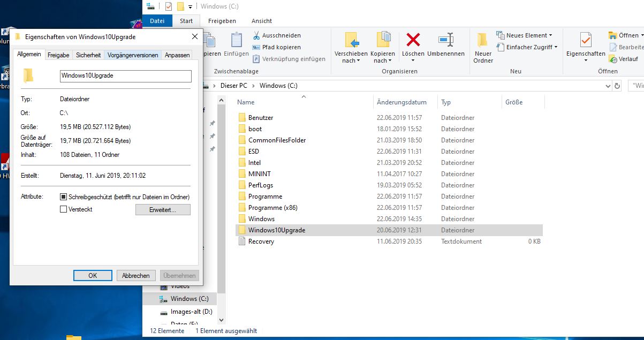644x340 pixels.
Task: Click the folder icon in Eigenschaften dialog
Action: [x=28, y=75]
